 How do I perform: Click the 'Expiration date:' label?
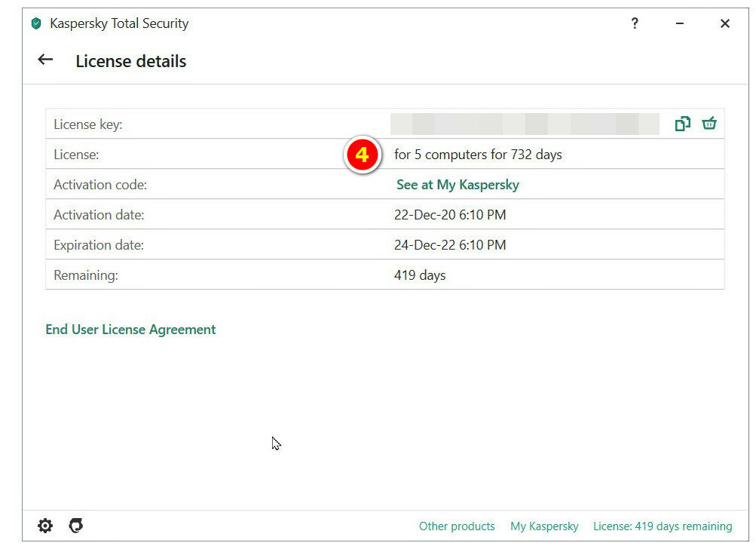pyautogui.click(x=99, y=245)
